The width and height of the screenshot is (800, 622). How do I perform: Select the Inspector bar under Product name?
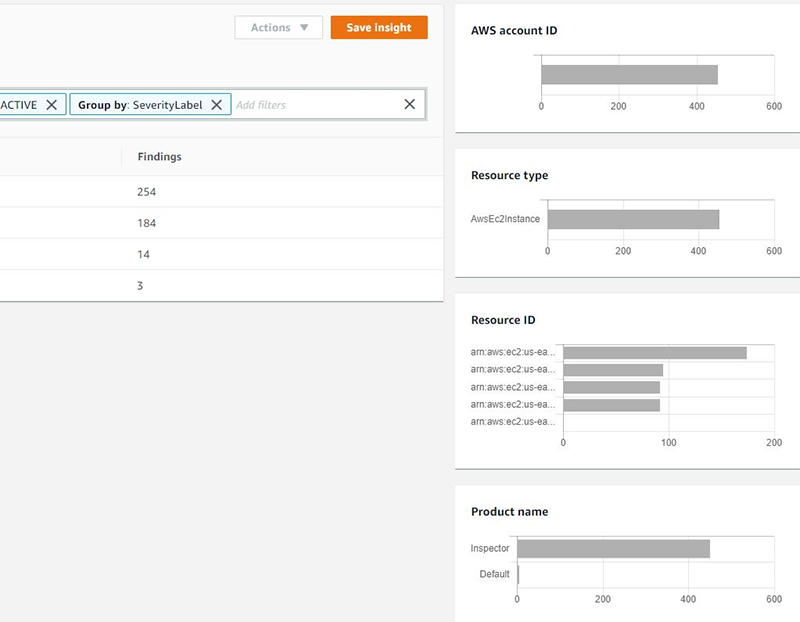(x=615, y=548)
